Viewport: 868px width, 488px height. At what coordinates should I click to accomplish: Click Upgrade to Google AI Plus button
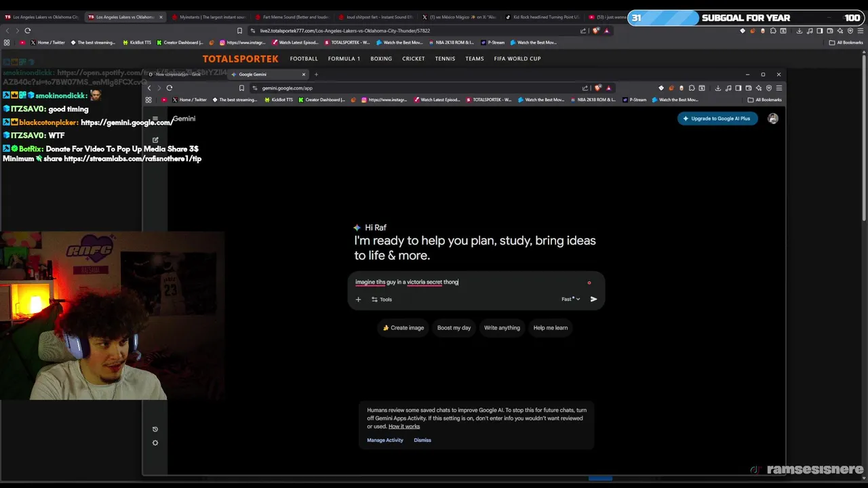[717, 119]
